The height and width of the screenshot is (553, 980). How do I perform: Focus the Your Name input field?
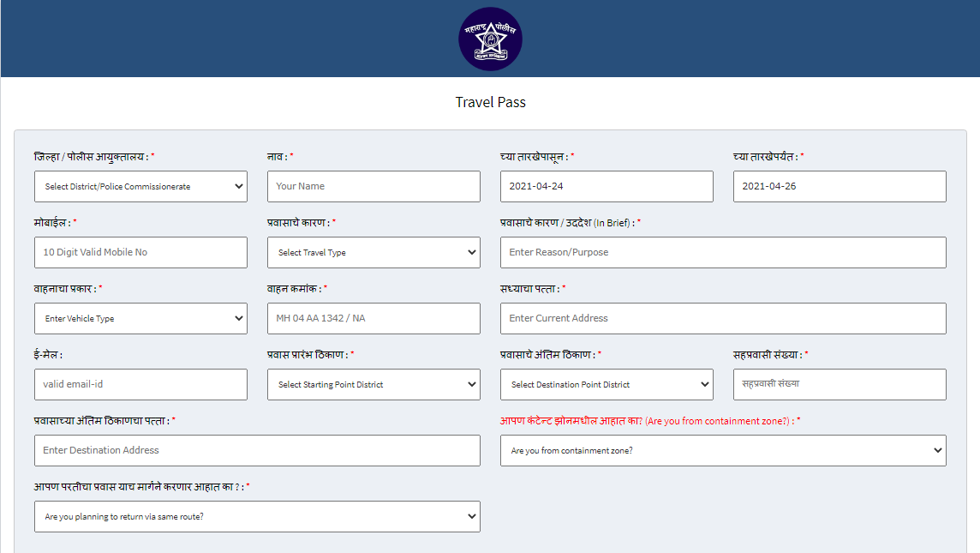(x=373, y=186)
